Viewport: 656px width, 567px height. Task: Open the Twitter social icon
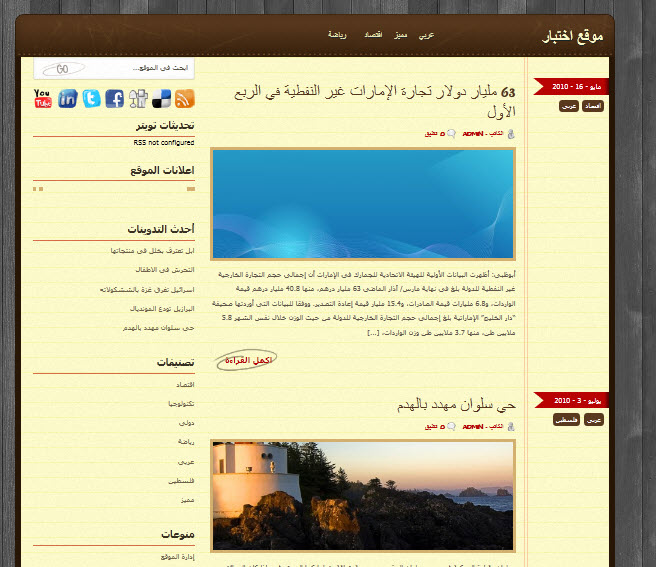coord(91,99)
